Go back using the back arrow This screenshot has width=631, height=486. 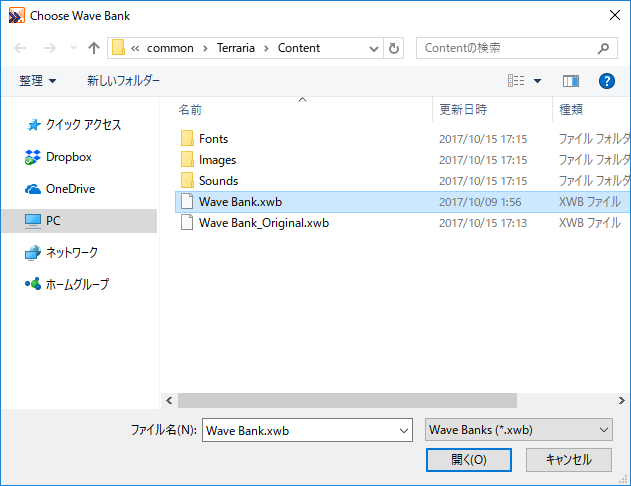pos(20,48)
